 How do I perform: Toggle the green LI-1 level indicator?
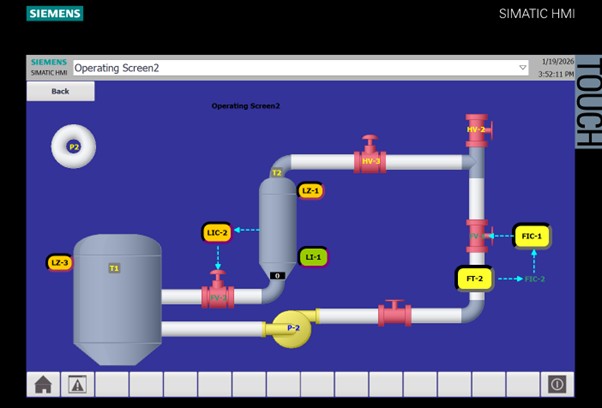313,257
